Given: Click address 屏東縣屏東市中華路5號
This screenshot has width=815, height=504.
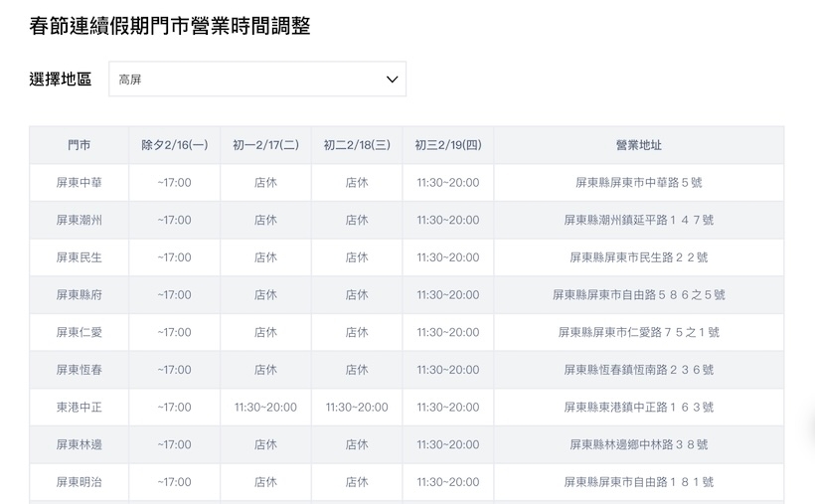Looking at the screenshot, I should tap(639, 183).
